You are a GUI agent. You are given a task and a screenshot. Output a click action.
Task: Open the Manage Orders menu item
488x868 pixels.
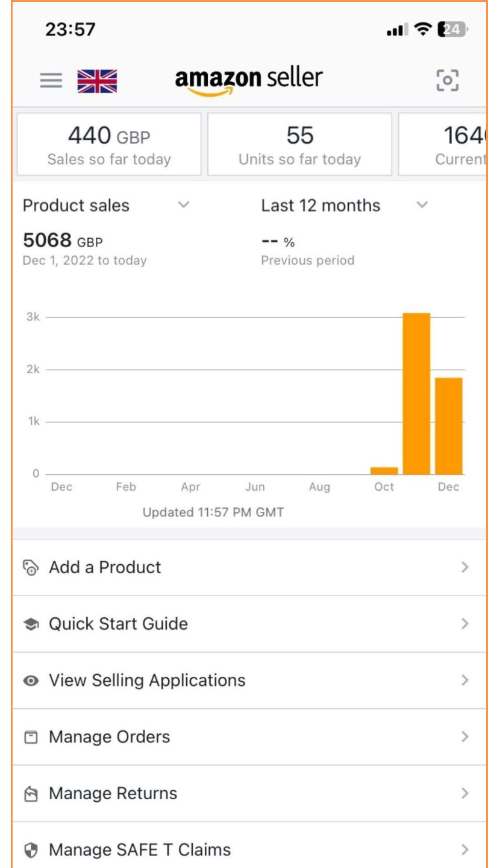[x=110, y=737]
